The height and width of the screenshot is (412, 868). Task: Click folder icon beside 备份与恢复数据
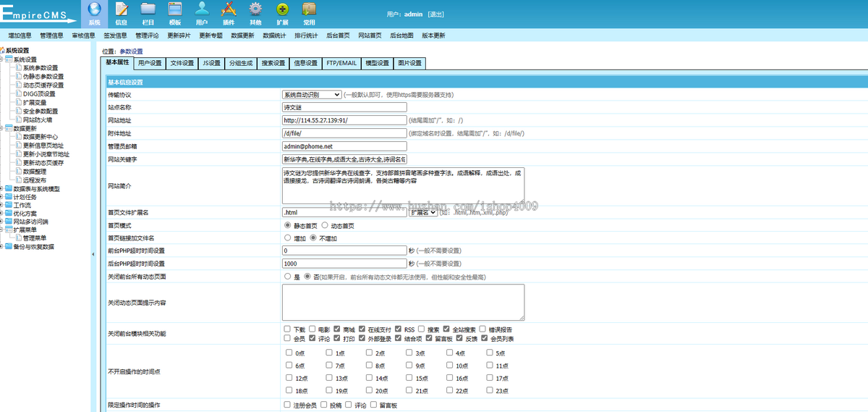point(9,246)
